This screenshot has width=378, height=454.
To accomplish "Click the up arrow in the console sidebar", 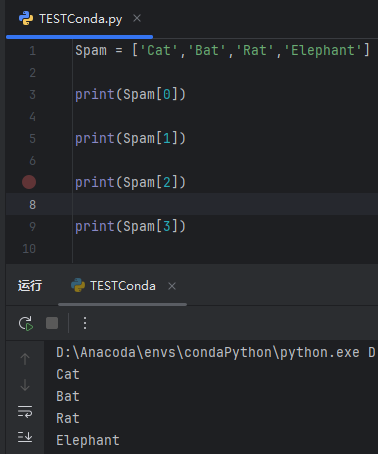I will pyautogui.click(x=25, y=359).
